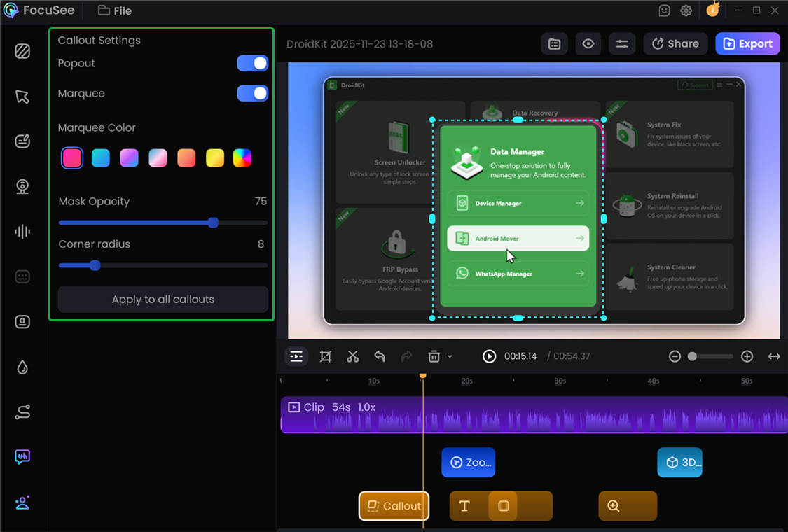The height and width of the screenshot is (532, 788).
Task: Click the preview eye icon button
Action: click(x=588, y=44)
